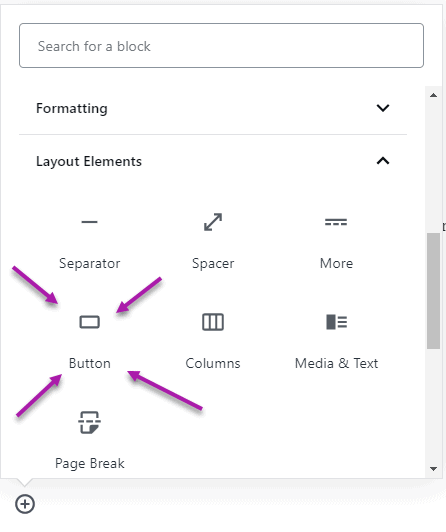Image resolution: width=446 pixels, height=532 pixels.
Task: Insert the Separator block icon
Action: [90, 222]
